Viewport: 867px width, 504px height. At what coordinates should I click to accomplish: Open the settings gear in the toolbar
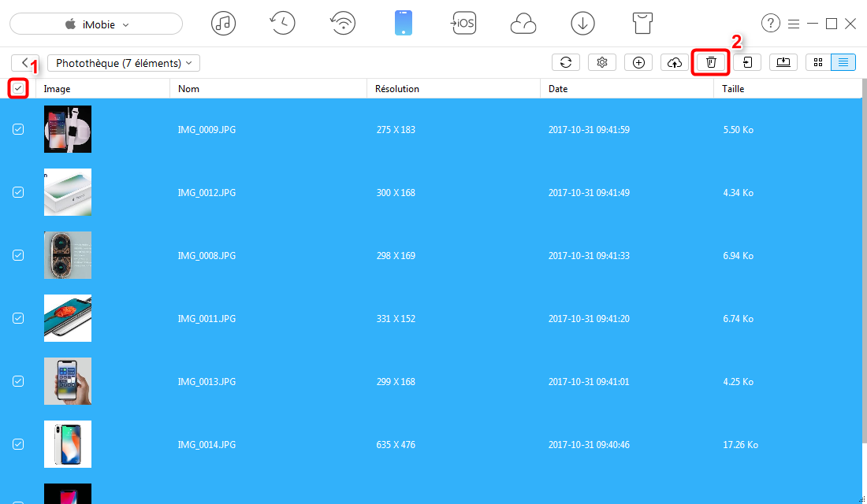tap(602, 62)
